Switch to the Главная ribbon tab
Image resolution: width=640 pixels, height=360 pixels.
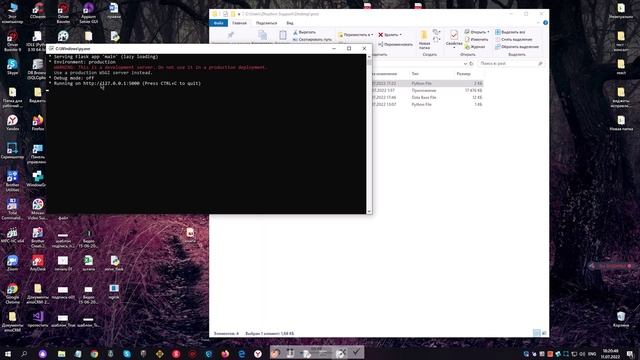(x=240, y=23)
